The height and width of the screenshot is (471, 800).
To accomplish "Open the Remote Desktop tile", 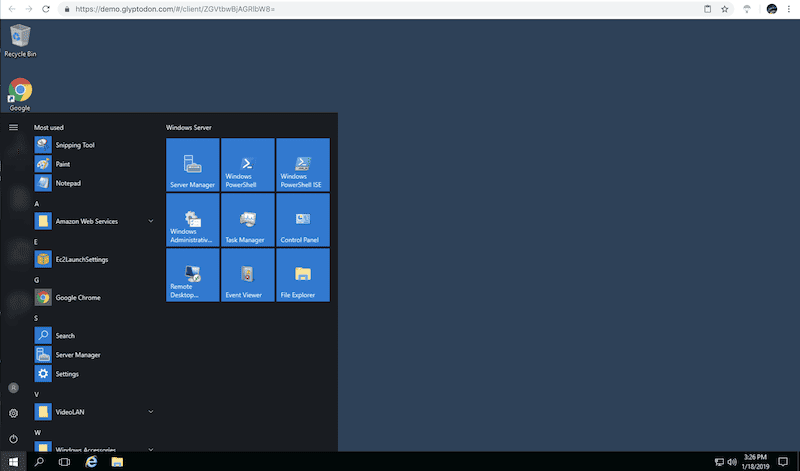I will coord(192,275).
